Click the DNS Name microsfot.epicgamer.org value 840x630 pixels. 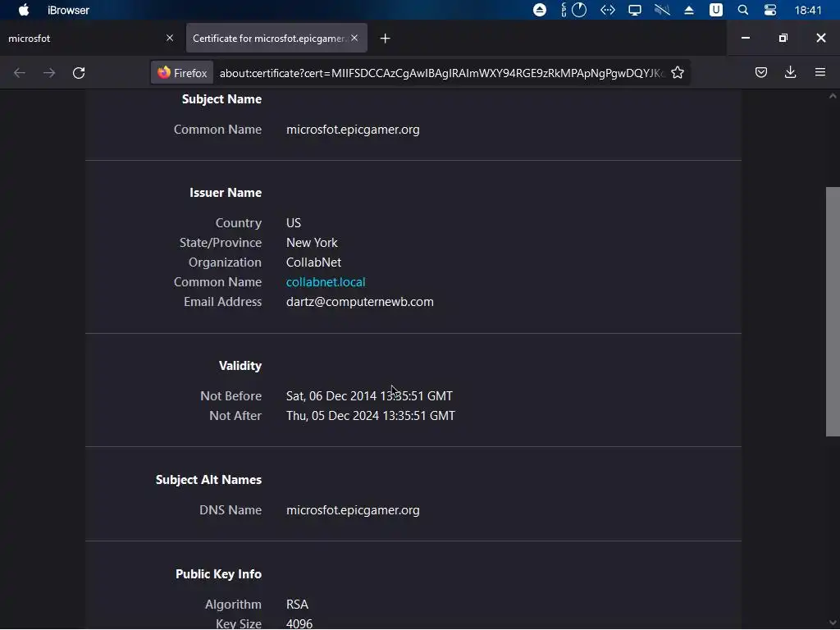pos(353,510)
